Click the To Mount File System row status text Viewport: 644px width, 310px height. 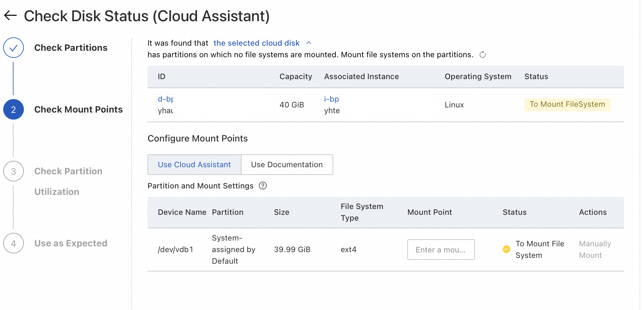540,250
